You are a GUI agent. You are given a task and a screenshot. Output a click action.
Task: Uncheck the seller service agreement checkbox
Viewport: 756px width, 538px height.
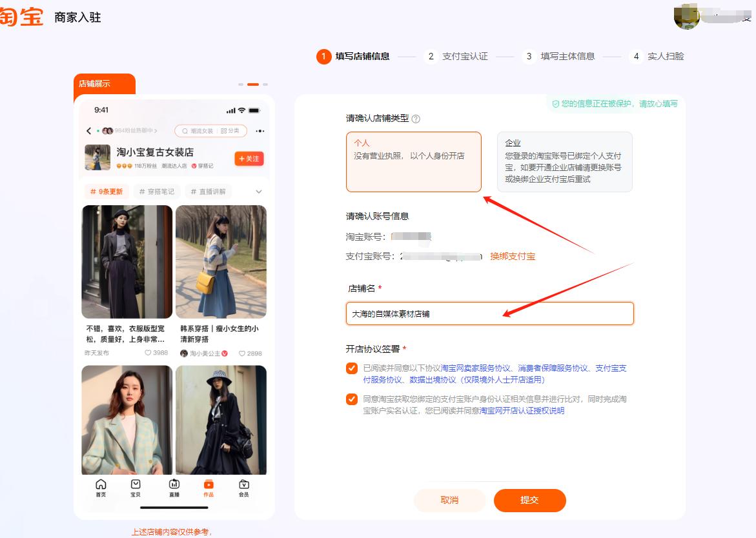point(351,368)
